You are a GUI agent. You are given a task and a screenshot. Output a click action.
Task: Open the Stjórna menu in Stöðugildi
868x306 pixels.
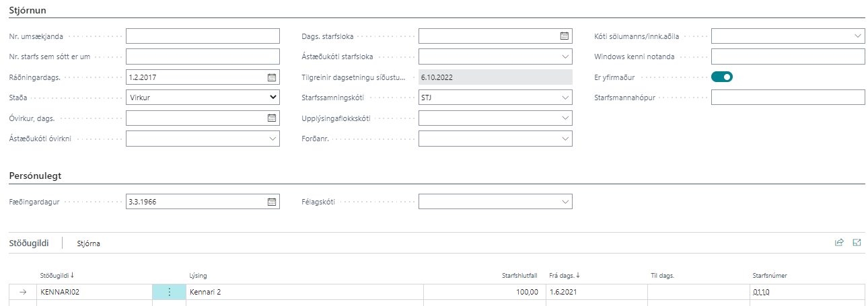click(89, 243)
